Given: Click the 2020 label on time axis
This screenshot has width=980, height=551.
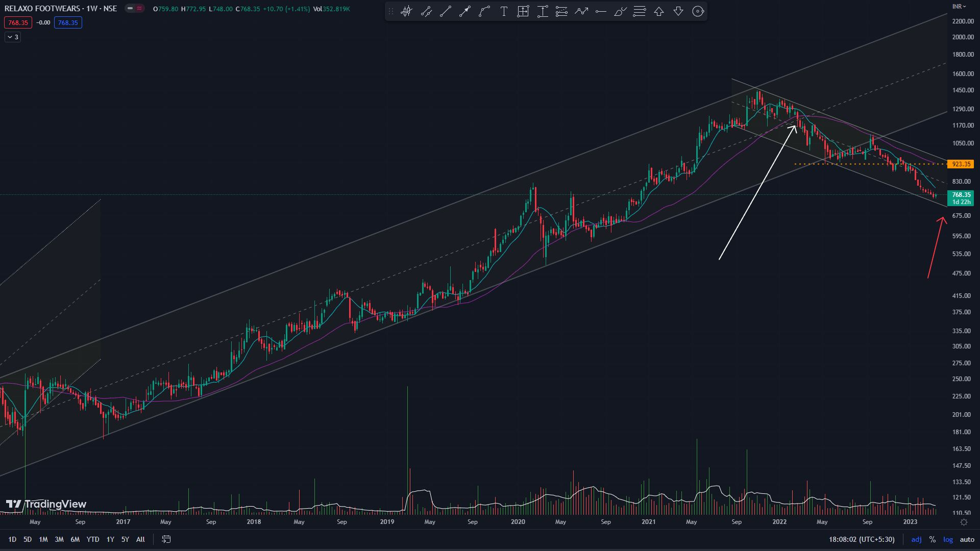Looking at the screenshot, I should point(518,522).
